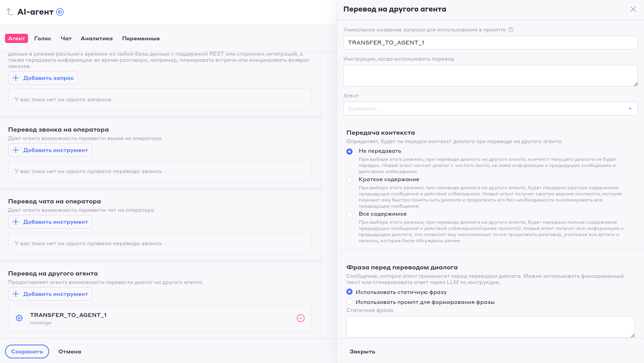Screen dimensions: 644x363
Task: Choose Использовать промпт для формирования фразы
Action: click(349, 302)
